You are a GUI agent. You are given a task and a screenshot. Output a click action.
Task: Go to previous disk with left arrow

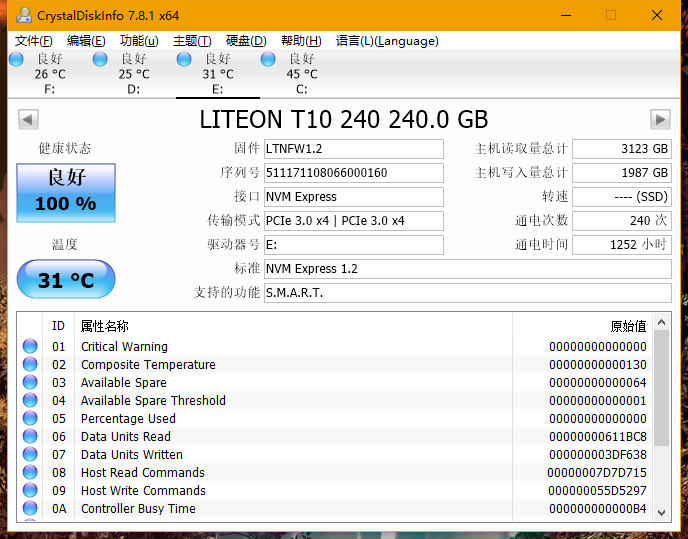point(29,119)
